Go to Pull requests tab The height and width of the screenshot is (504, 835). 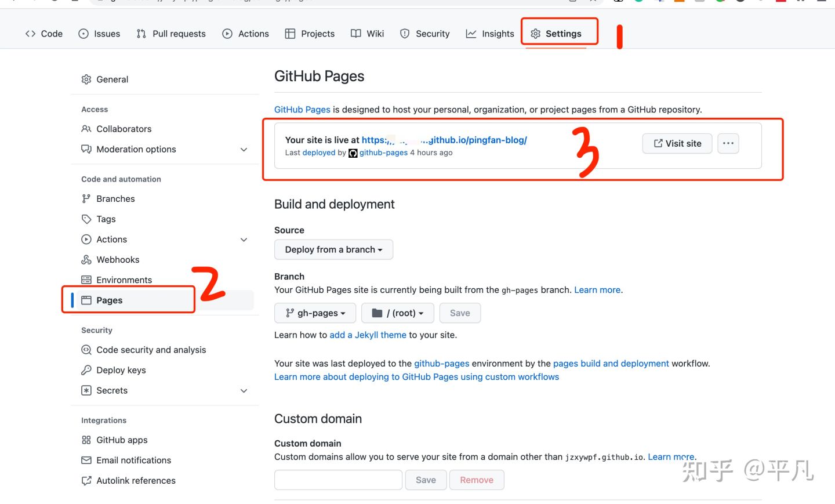tap(171, 34)
